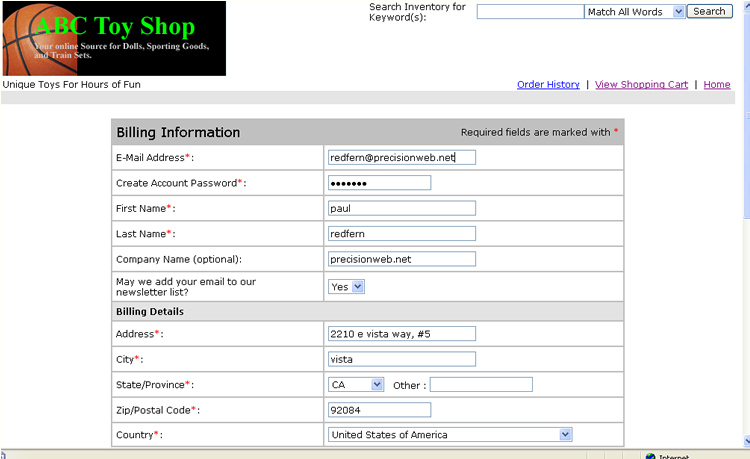Click into the Last Name field
The image size is (750, 459).
pos(402,233)
